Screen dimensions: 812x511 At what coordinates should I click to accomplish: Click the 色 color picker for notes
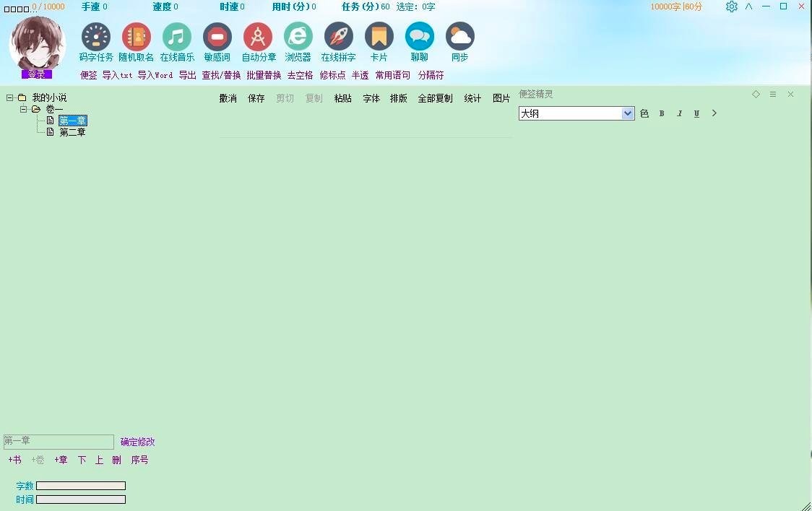[644, 113]
